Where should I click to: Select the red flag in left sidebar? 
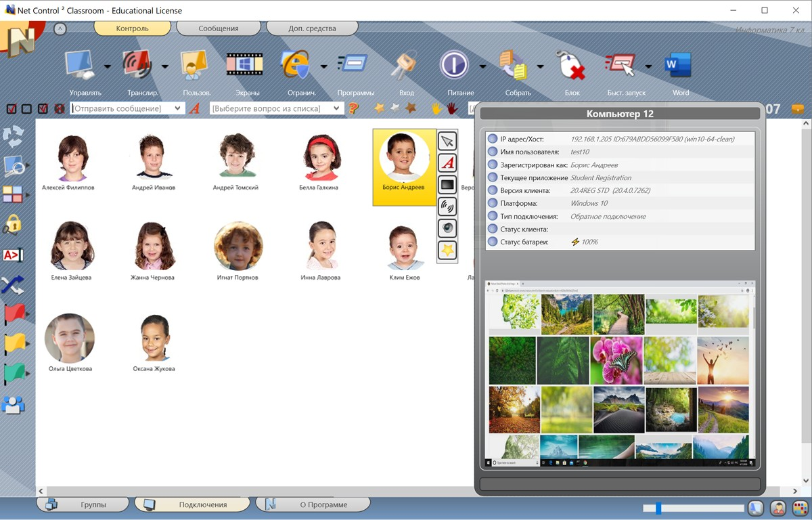click(x=14, y=315)
